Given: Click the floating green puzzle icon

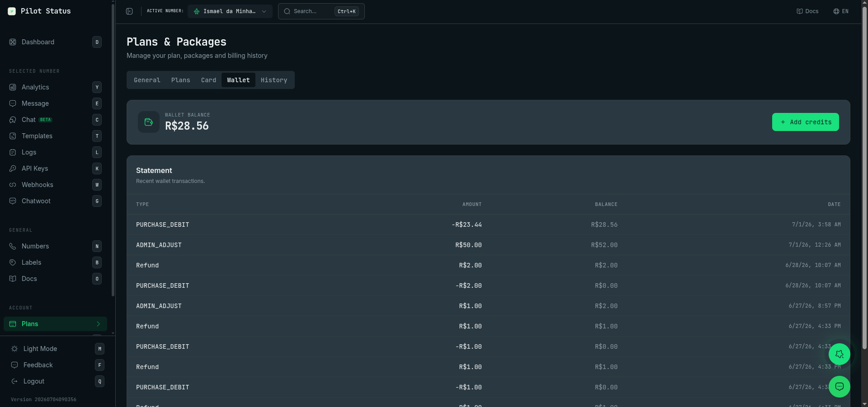Looking at the screenshot, I should tap(840, 354).
